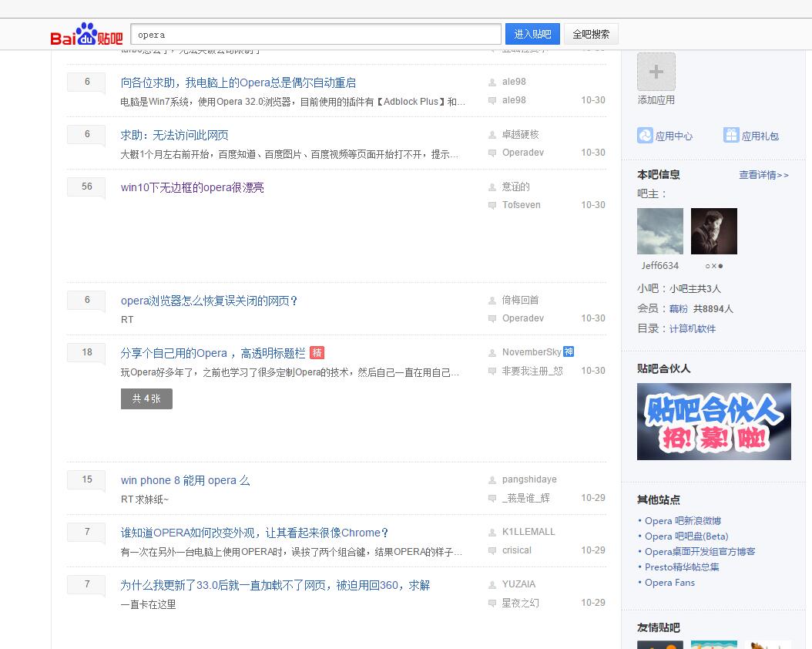The width and height of the screenshot is (812, 649).
Task: Open the post 分享个自己用的Opera，高透明标题栏
Action: pos(213,353)
